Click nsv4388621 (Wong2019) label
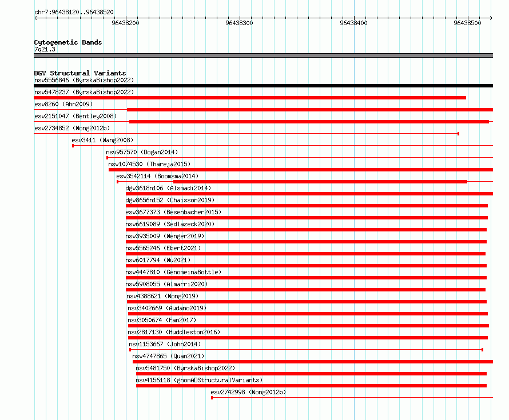Viewport: 509px width, 420px height. point(162,296)
